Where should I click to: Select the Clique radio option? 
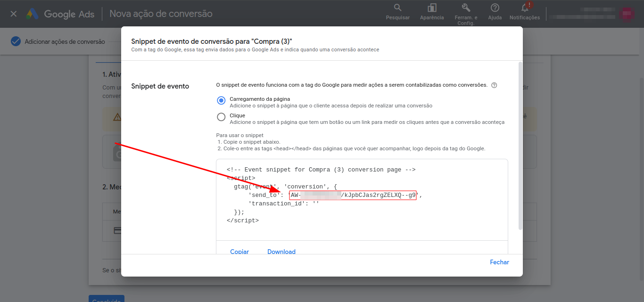click(x=221, y=117)
